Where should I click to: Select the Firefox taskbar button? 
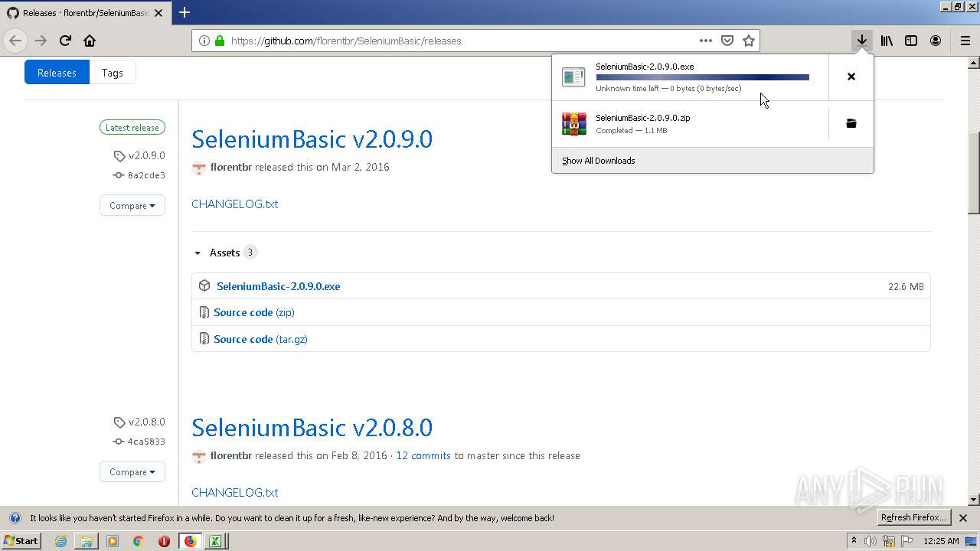click(x=190, y=541)
